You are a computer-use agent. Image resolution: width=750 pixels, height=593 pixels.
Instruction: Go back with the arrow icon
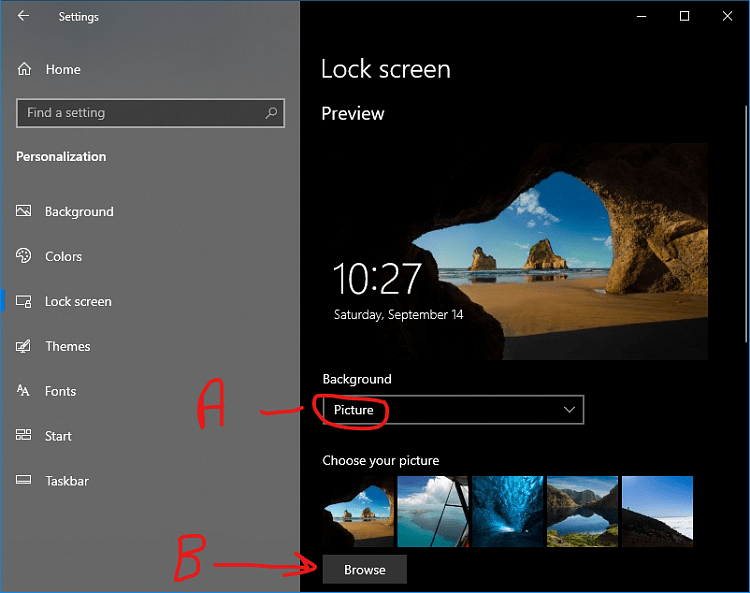click(x=23, y=16)
